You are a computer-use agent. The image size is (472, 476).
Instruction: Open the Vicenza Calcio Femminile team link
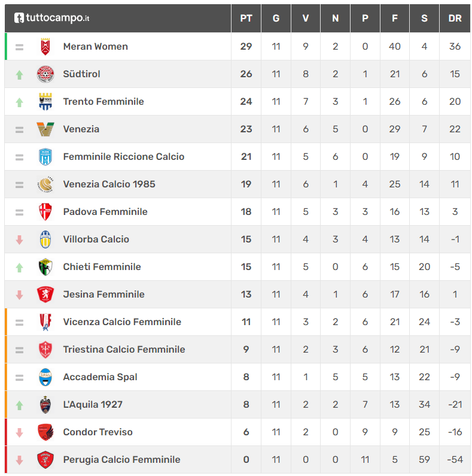[122, 322]
